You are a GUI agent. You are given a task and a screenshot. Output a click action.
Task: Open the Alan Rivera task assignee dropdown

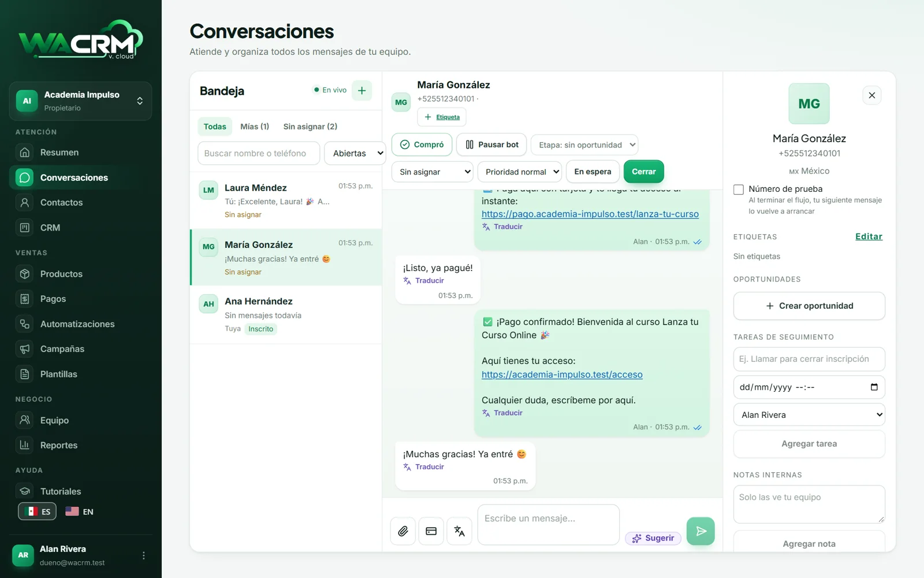(x=809, y=415)
